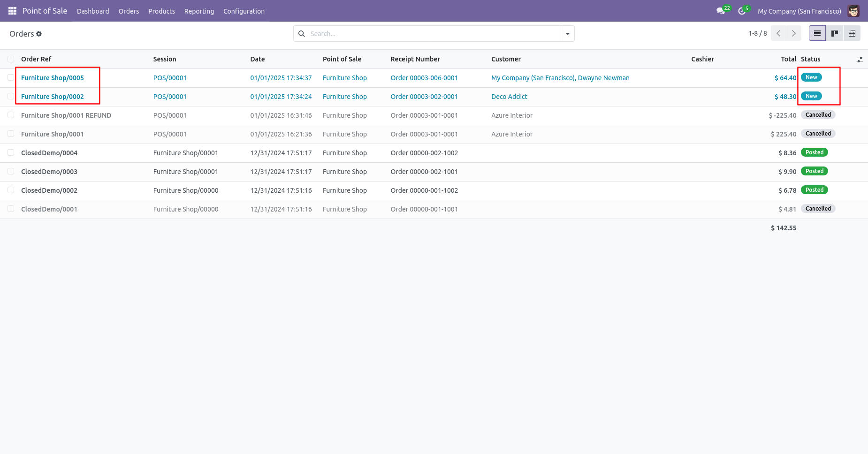Open company switcher My Company (San Francisco)
This screenshot has width=868, height=454.
point(799,11)
